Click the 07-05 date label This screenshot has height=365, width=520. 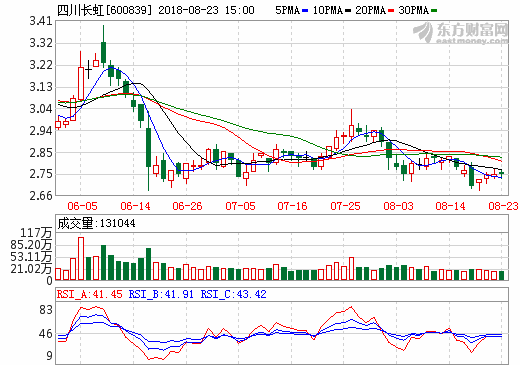(240, 206)
